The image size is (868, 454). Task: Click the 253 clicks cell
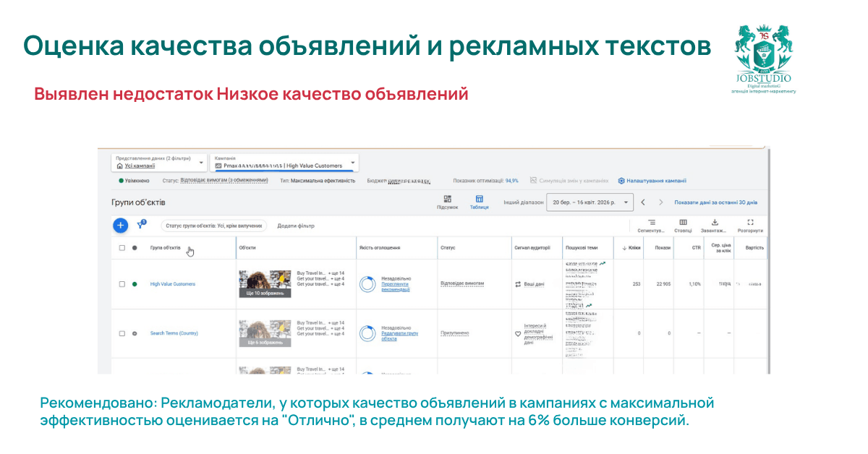(637, 284)
